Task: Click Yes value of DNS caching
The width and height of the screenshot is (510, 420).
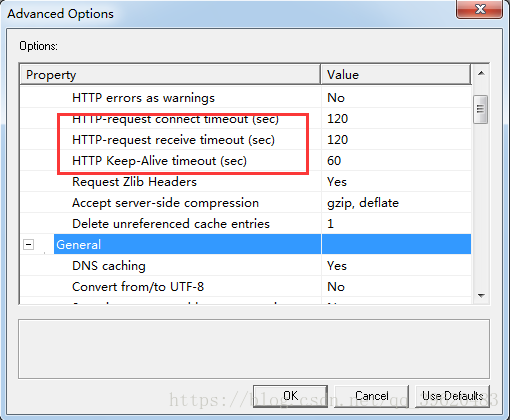Action: [x=337, y=266]
